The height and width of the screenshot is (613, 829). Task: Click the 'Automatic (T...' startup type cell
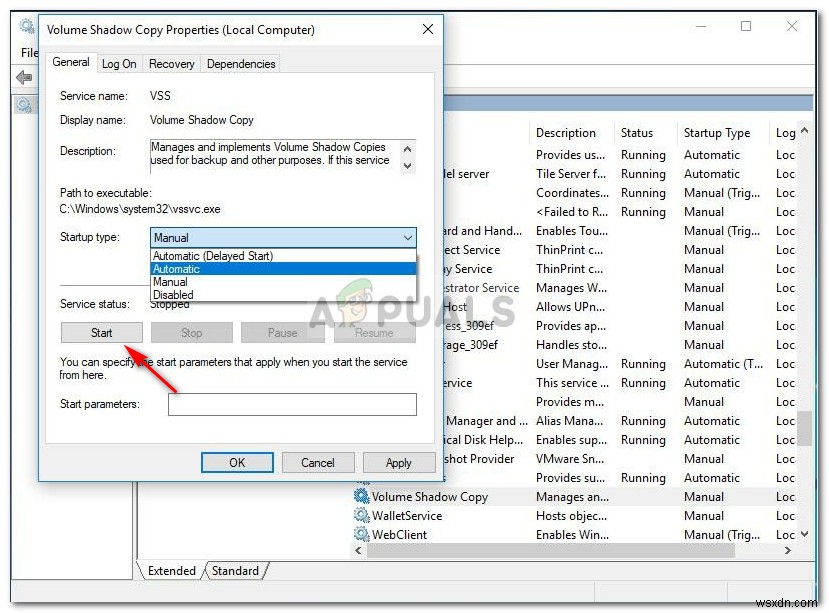(x=723, y=364)
